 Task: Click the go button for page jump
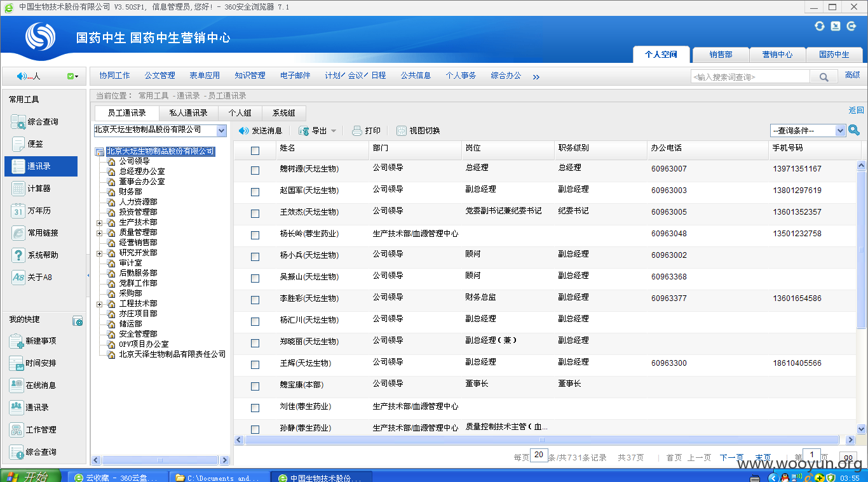tap(848, 457)
